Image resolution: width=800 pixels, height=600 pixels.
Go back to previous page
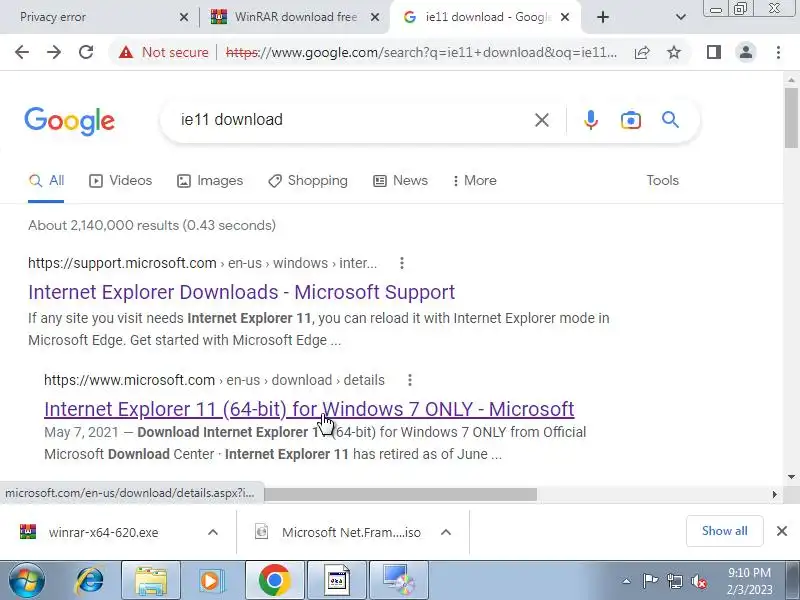[21, 52]
